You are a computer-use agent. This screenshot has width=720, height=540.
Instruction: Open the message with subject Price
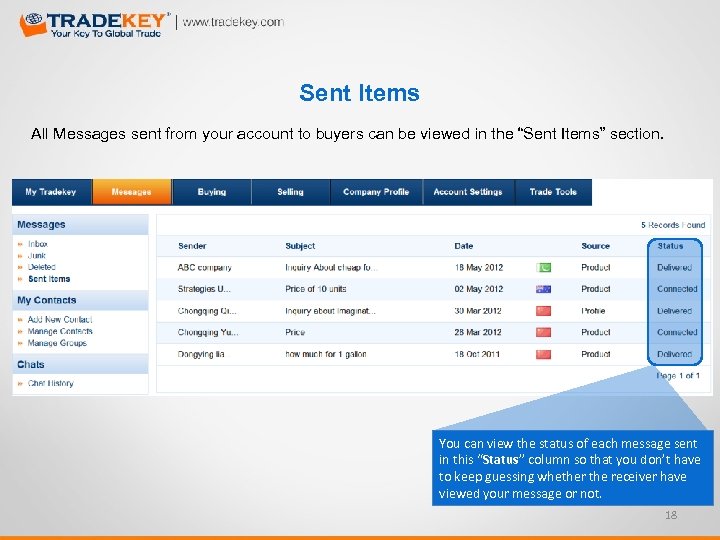[295, 332]
